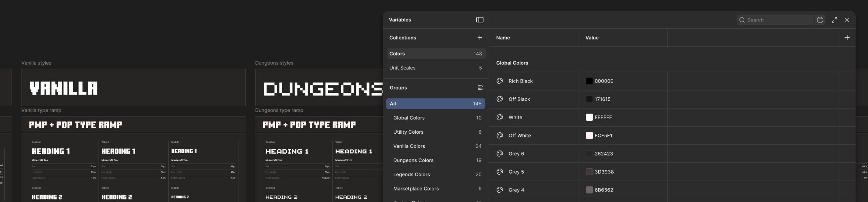
Task: Select the White variable name
Action: [x=515, y=117]
